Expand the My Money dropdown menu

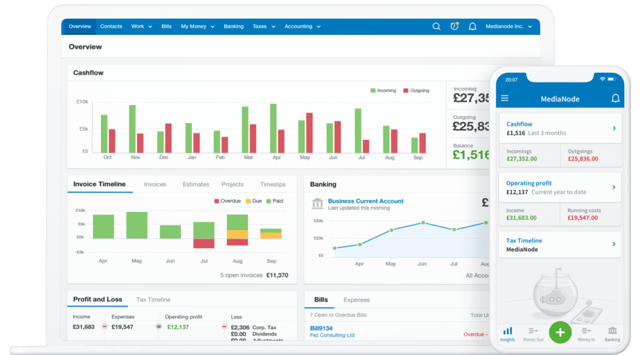[197, 26]
